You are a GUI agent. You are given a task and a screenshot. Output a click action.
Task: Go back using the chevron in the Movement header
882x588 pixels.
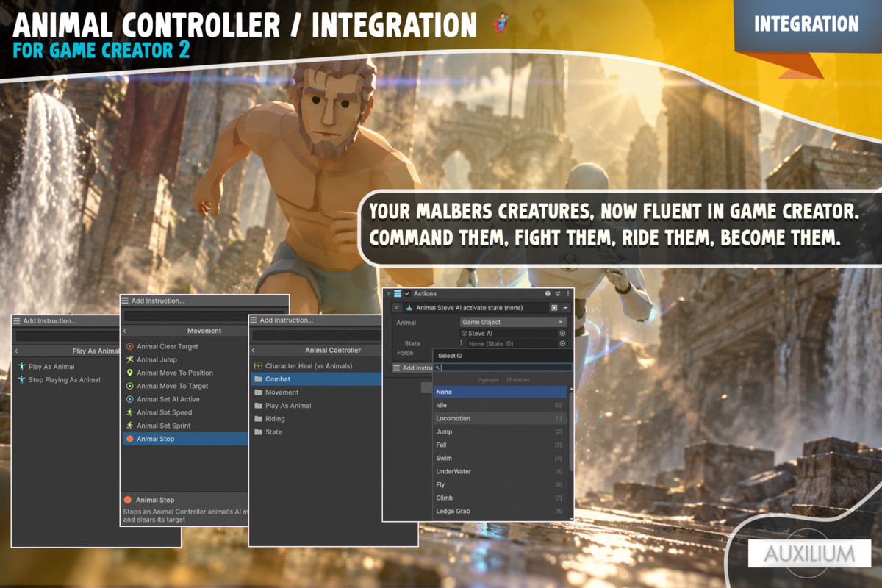click(x=125, y=331)
